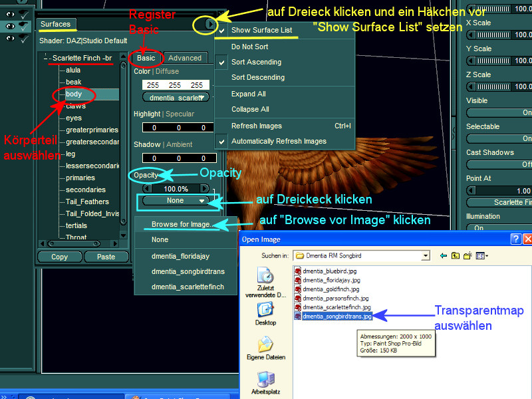Screen dimensions: 532x399
Task: Select Tail_Feathers surface in tree
Action: tap(87, 202)
